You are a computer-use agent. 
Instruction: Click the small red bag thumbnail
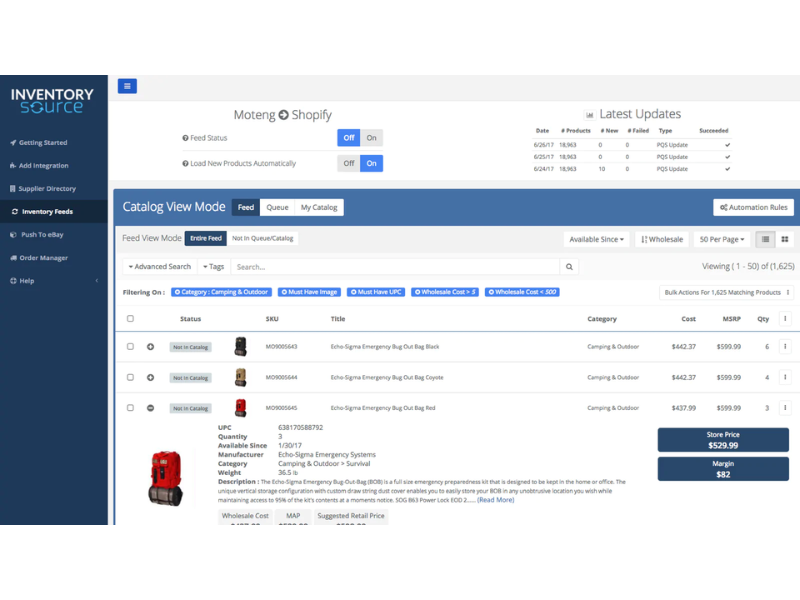tap(240, 408)
